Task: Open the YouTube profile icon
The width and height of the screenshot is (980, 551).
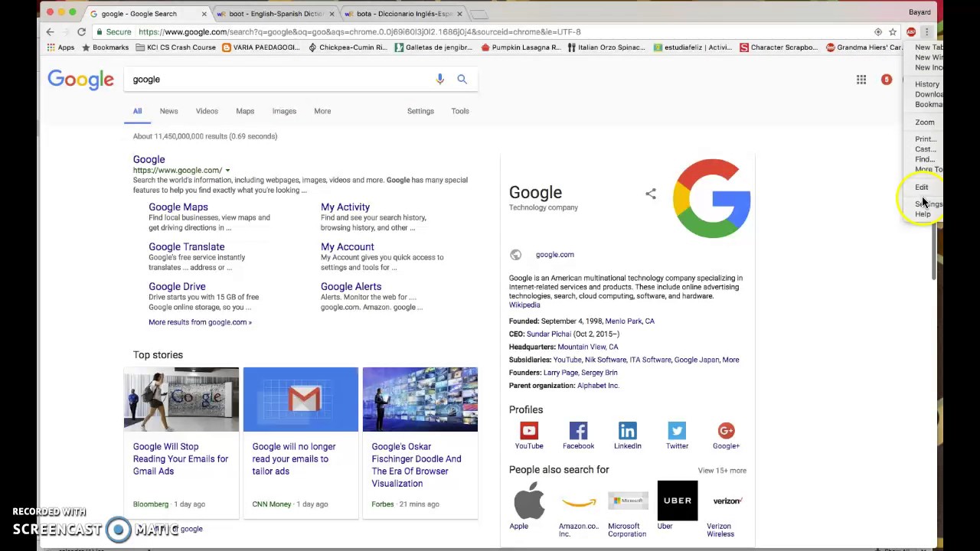Action: coord(529,431)
